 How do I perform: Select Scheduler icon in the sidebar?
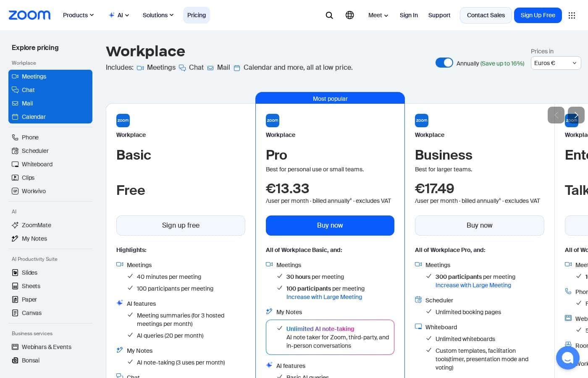tap(15, 151)
